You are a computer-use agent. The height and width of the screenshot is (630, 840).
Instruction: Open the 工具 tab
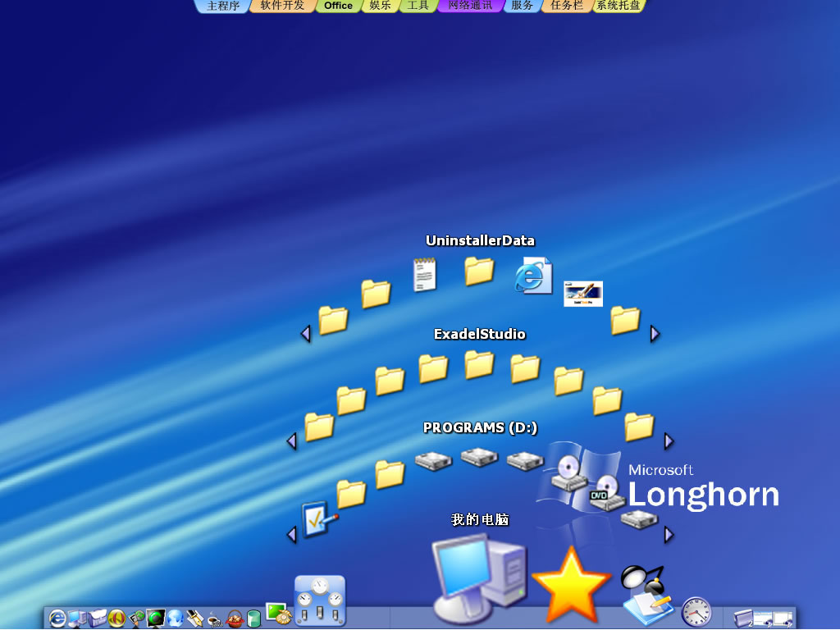[418, 6]
